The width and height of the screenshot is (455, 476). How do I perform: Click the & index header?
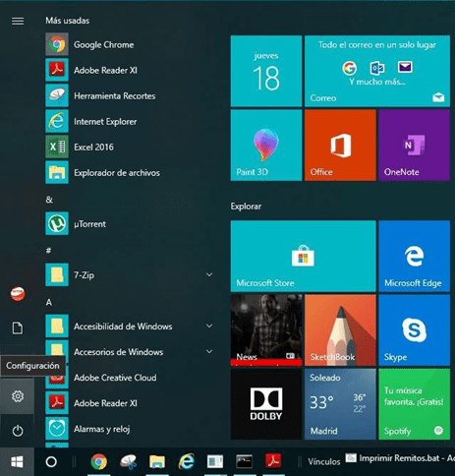tap(49, 200)
